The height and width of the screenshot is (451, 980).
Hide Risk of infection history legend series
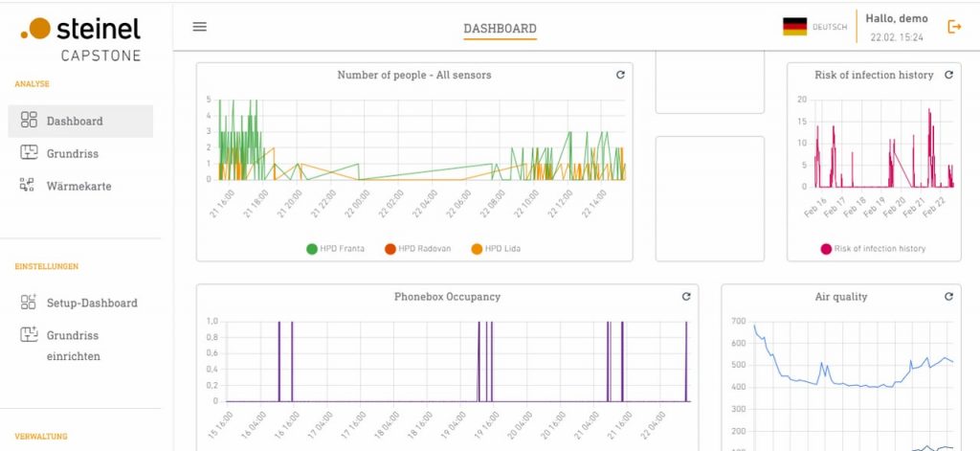pyautogui.click(x=872, y=249)
